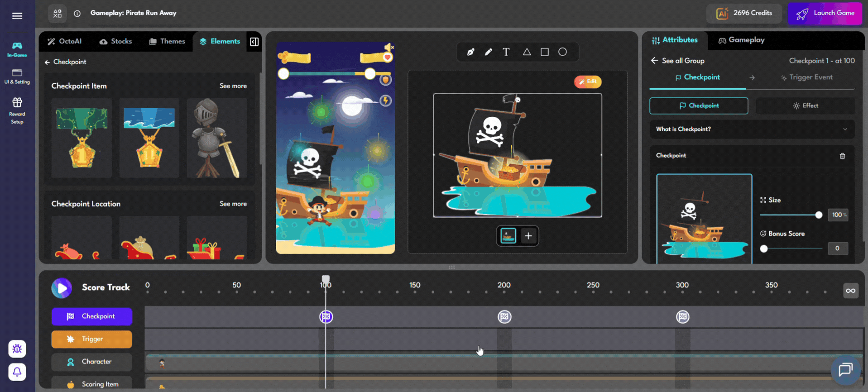Screen dimensions: 868x392
Task: Toggle the infinite score track loop
Action: click(850, 291)
